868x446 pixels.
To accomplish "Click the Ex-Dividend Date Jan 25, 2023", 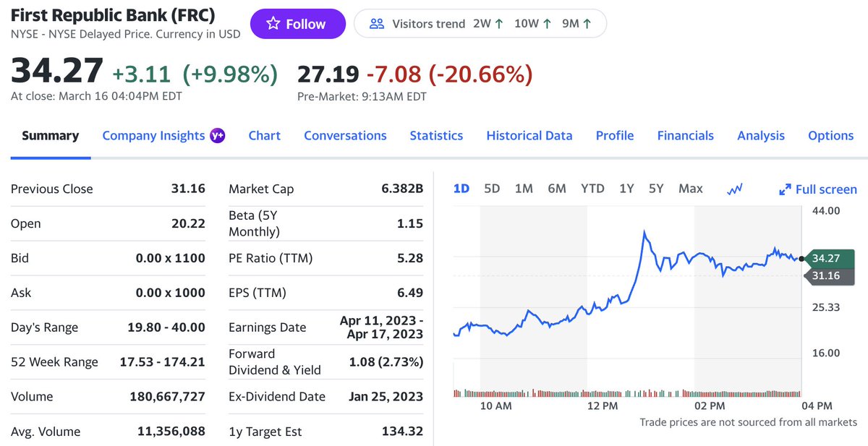I will (x=386, y=397).
